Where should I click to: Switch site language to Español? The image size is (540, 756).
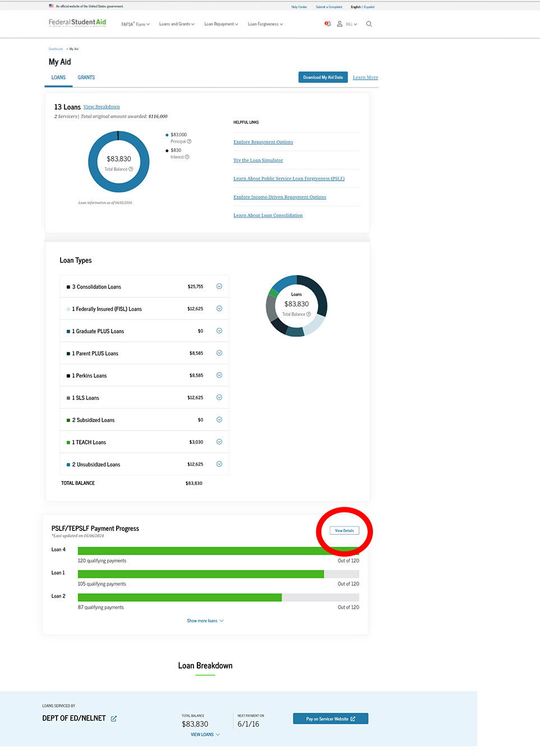(370, 7)
